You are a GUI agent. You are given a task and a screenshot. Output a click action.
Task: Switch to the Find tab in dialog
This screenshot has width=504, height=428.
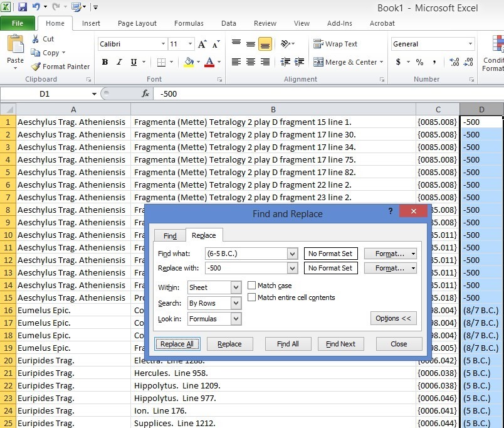pyautogui.click(x=170, y=236)
